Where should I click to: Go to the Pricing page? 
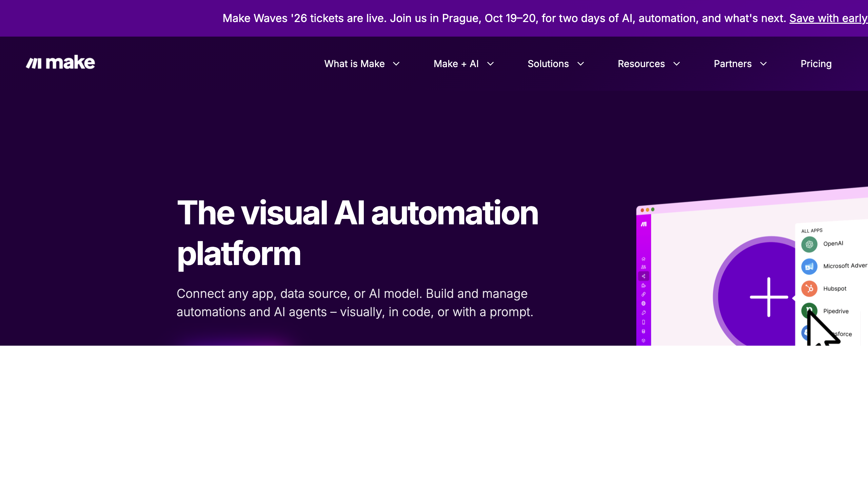(816, 64)
